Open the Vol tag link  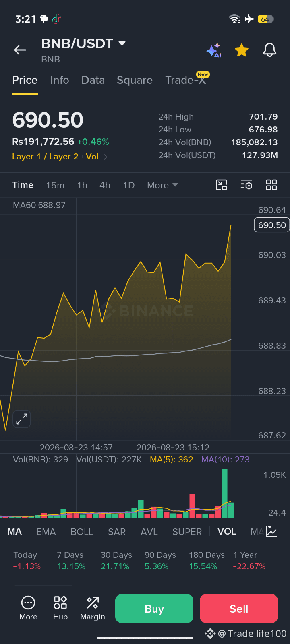92,157
